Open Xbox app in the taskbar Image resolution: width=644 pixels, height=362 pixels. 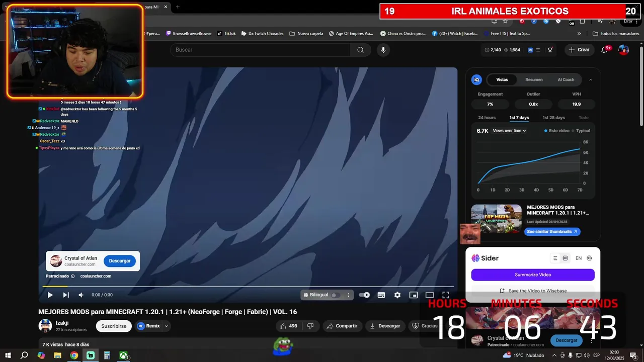pos(123,355)
